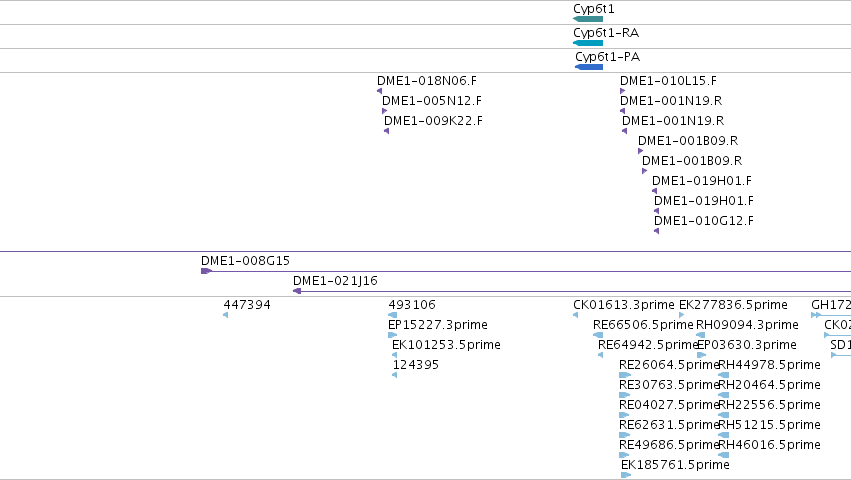Click the RH51215.5prime EST label
Screen dimensions: 851x480
(x=770, y=425)
